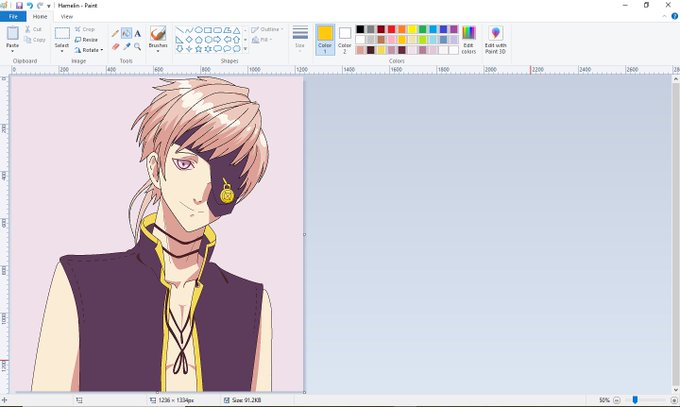Screen dimensions: 680x407
Task: Choose the Hexagon shape
Action: tap(208, 39)
